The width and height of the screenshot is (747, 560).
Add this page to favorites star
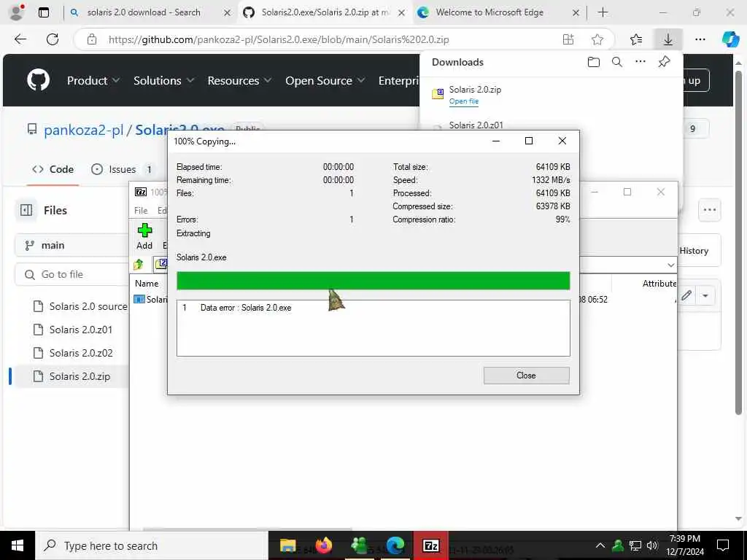(597, 39)
